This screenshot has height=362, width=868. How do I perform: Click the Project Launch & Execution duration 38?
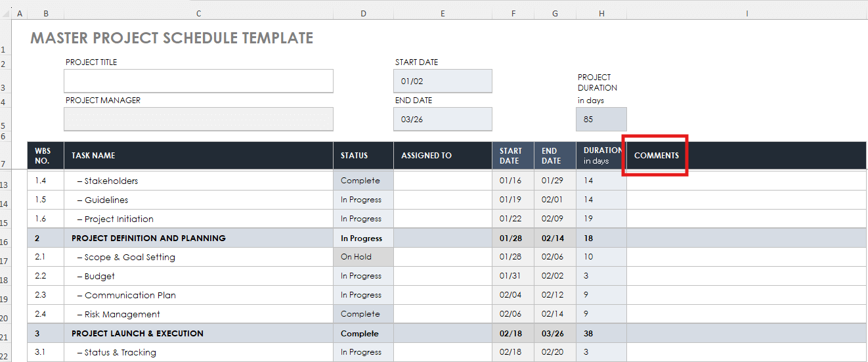(x=601, y=333)
